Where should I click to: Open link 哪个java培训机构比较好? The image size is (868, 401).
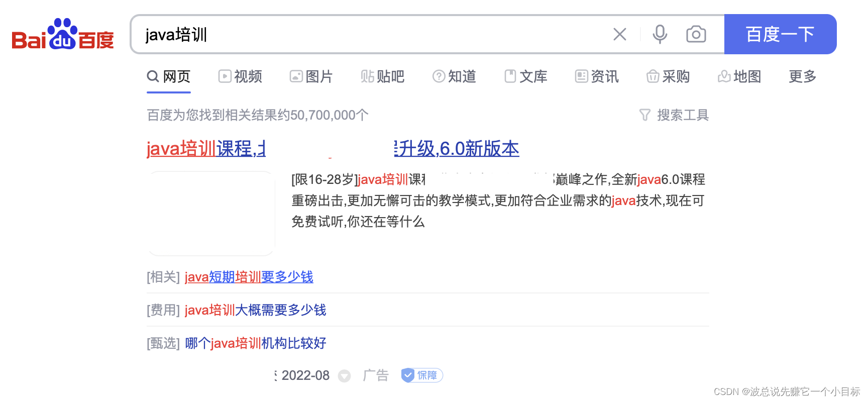(x=256, y=343)
